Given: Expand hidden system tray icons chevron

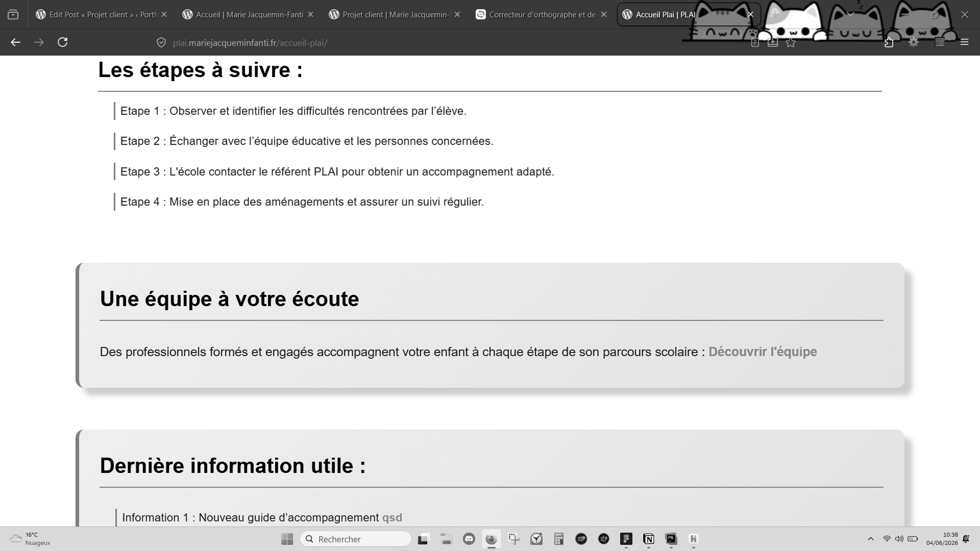Looking at the screenshot, I should 871,539.
